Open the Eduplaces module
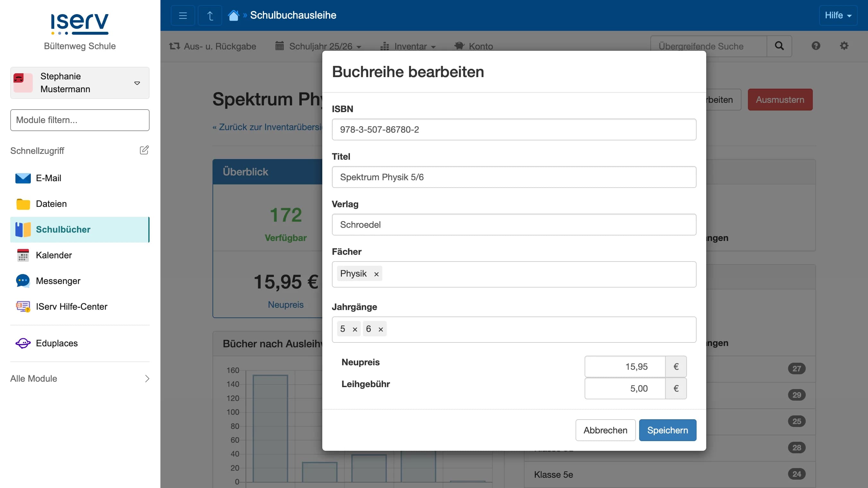 click(56, 343)
